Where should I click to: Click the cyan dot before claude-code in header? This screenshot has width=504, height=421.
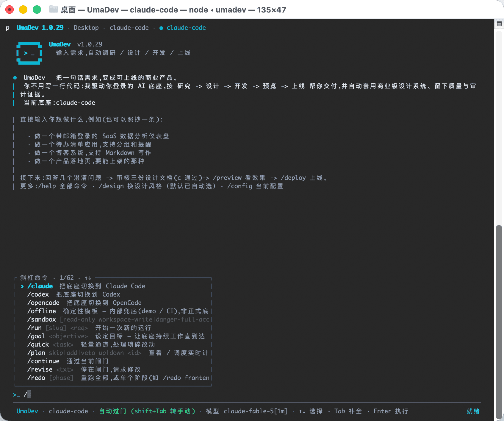161,28
